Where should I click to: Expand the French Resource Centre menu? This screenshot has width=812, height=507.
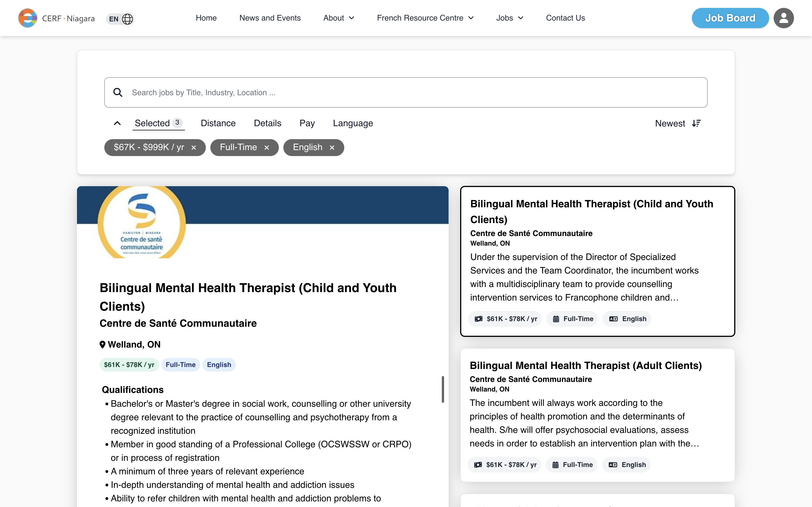tap(425, 18)
